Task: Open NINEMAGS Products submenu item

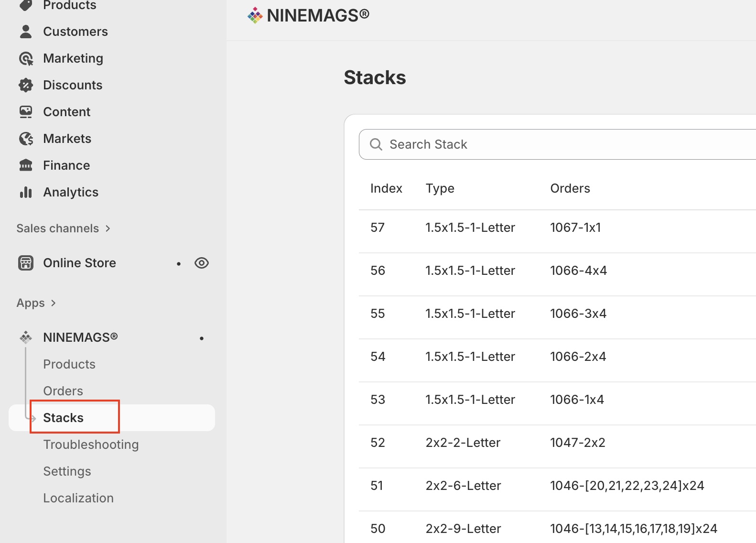Action: point(69,364)
